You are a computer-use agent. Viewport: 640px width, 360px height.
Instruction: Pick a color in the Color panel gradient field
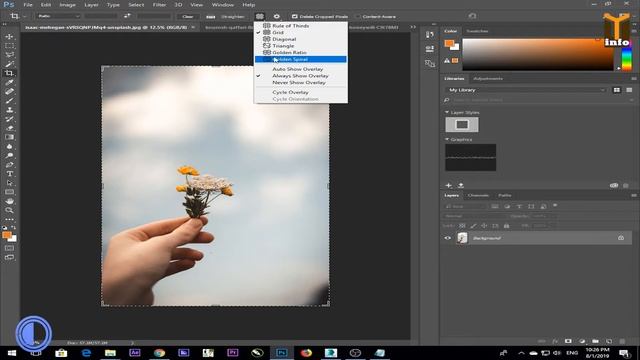click(538, 54)
